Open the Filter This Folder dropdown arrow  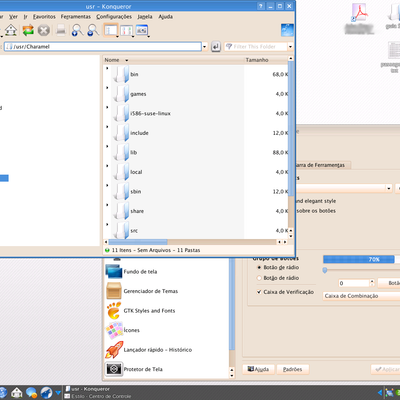tap(290, 47)
